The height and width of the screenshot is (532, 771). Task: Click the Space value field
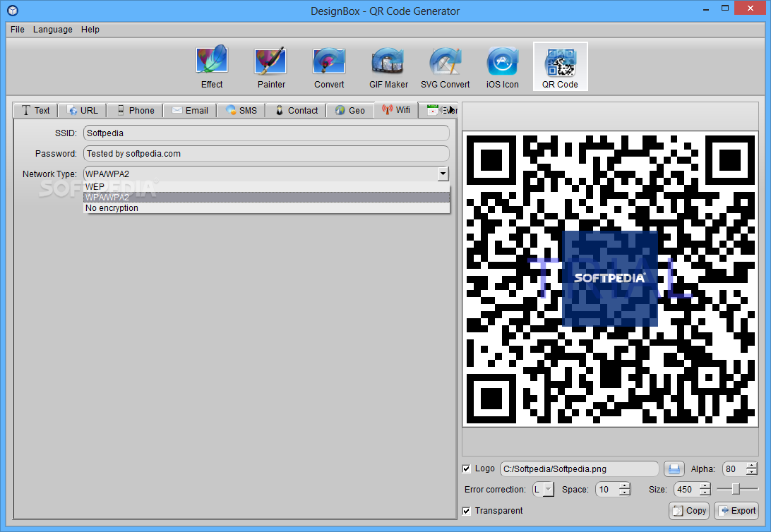tap(607, 489)
